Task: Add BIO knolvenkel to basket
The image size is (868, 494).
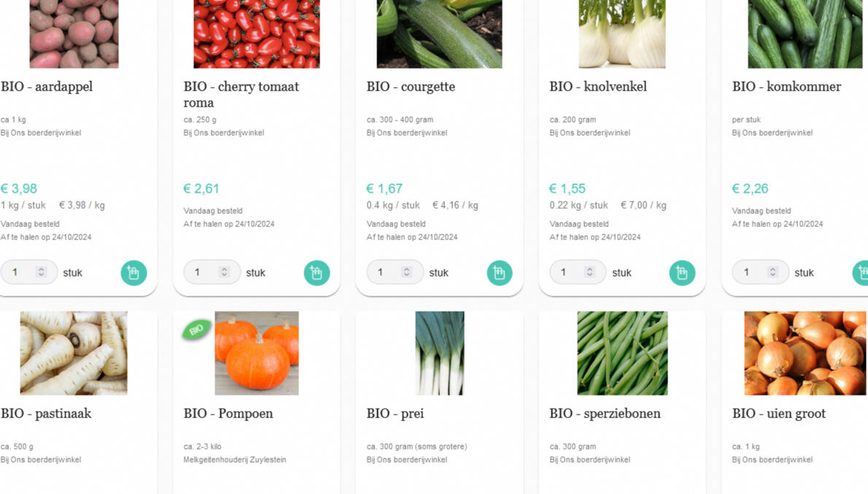Action: (682, 273)
